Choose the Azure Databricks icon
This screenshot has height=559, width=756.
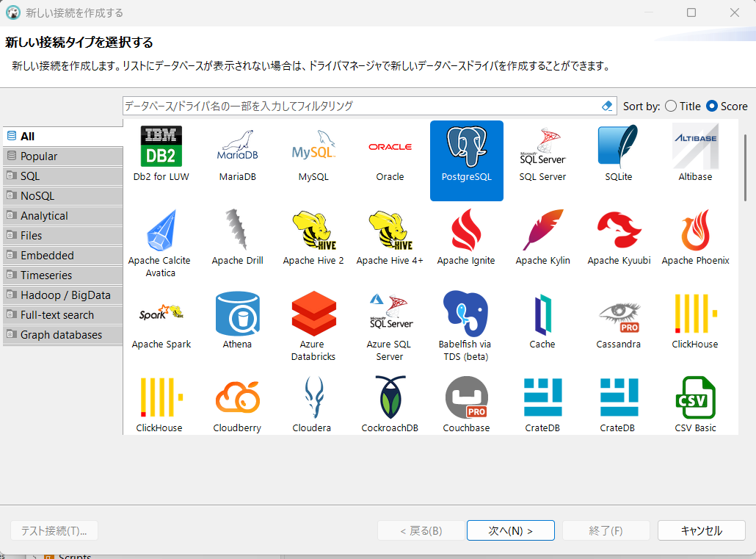click(313, 314)
